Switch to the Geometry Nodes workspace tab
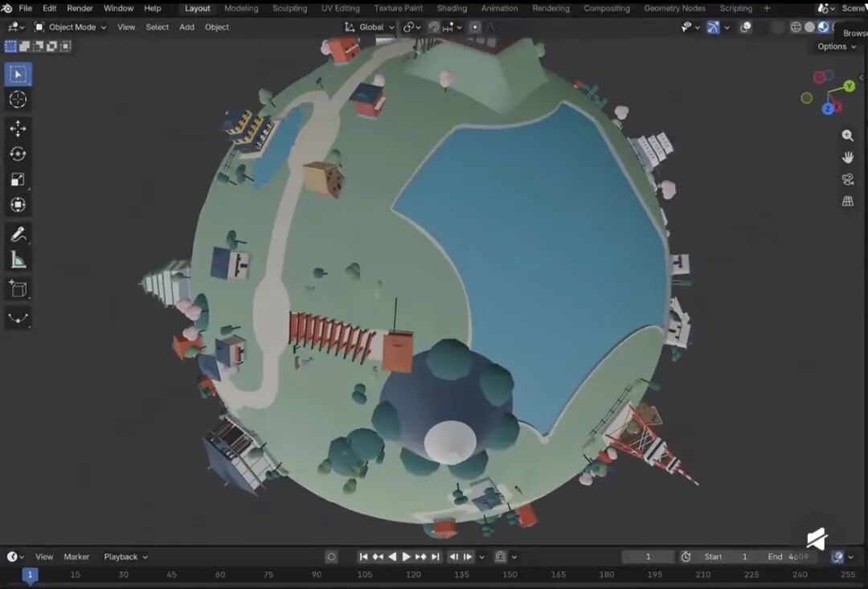Screen dimensions: 868x589 pos(674,8)
